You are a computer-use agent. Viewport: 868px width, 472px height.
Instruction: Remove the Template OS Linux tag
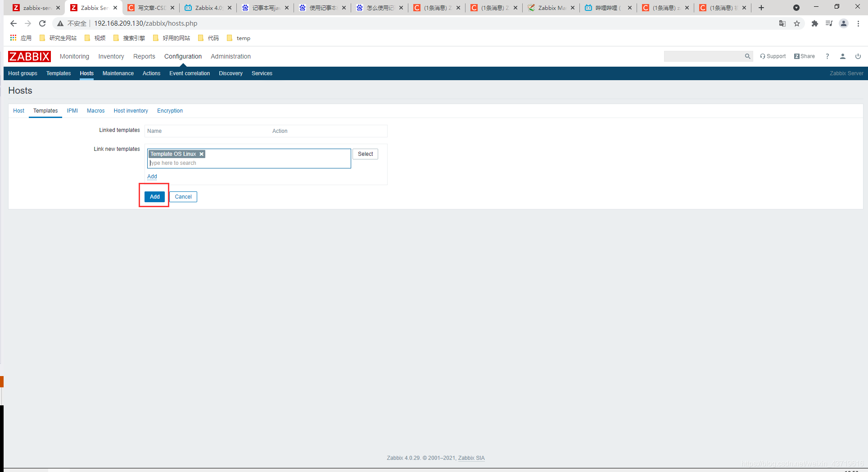[x=202, y=154]
